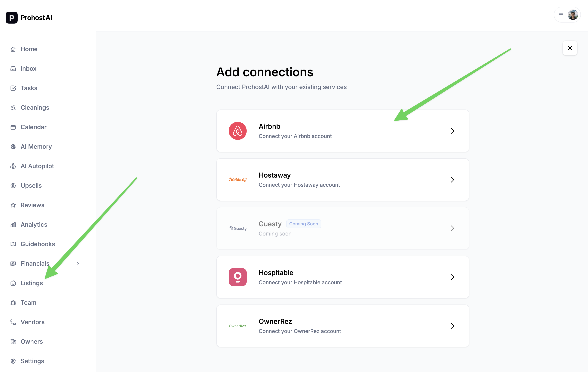
Task: Go to Listings in the sidebar
Action: tap(32, 283)
